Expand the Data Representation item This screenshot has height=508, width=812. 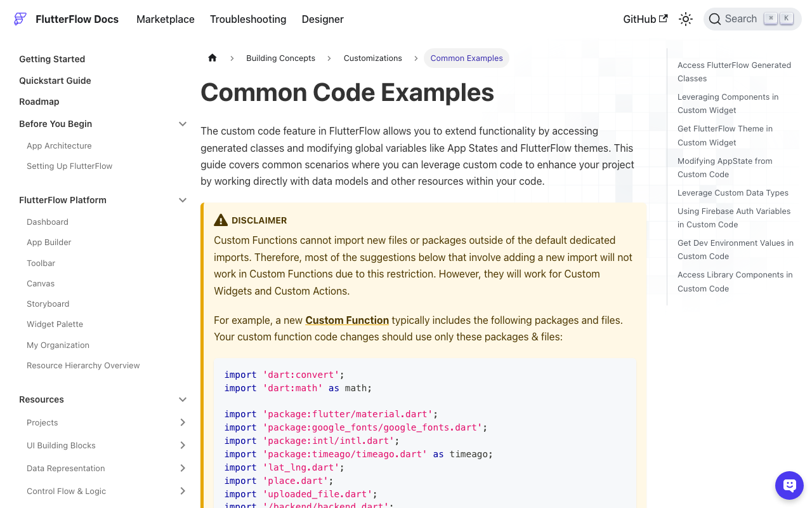coord(183,468)
